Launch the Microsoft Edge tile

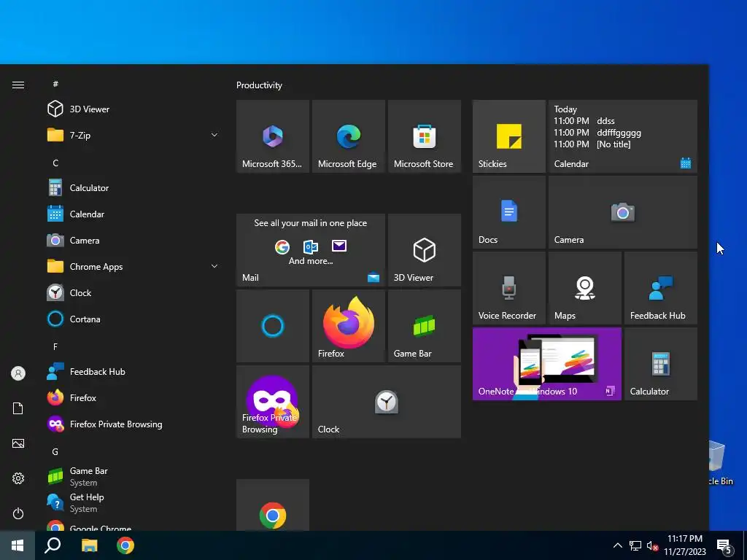coord(348,136)
